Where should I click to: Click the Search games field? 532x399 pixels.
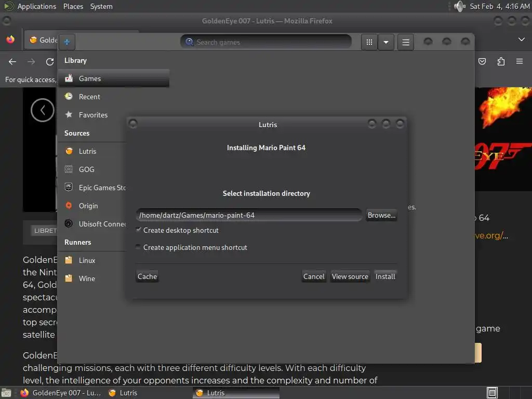[x=265, y=42]
